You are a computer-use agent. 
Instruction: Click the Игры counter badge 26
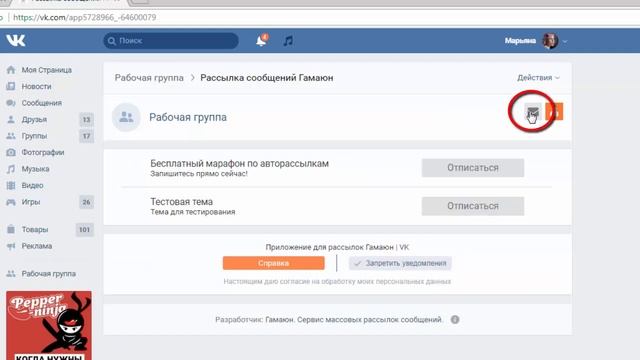click(x=86, y=202)
